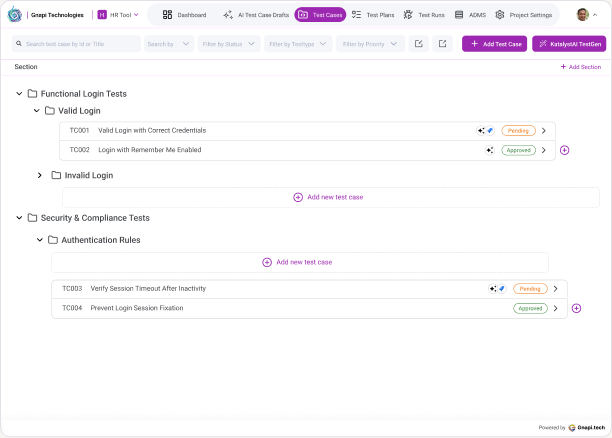Click the Test Runs bug icon
612x438 pixels.
(408, 15)
